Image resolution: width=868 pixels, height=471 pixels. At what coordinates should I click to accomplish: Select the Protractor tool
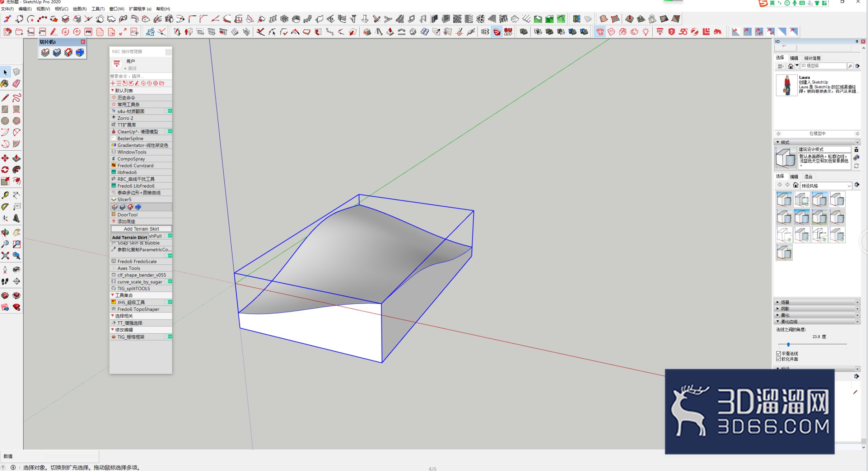5,207
